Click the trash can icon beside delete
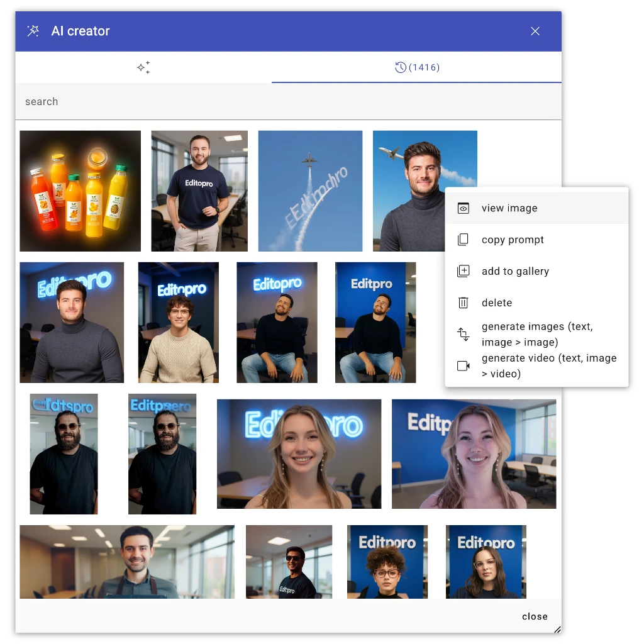Screen dimensions: 644x644 [x=464, y=303]
